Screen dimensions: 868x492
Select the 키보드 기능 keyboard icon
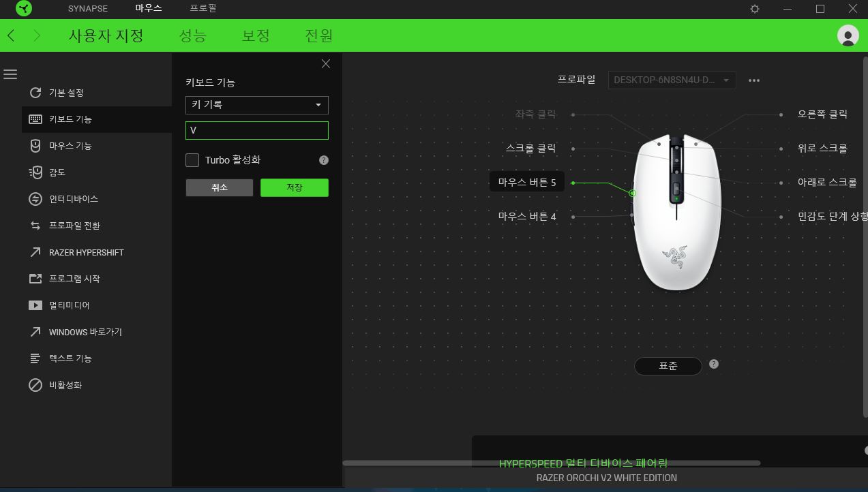click(x=35, y=119)
